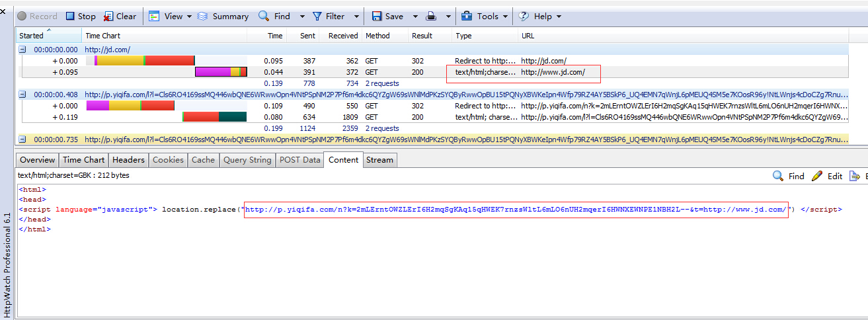Click the time chart bar of the 0.080-second request
Image resolution: width=868 pixels, height=320 pixels.
click(x=214, y=117)
